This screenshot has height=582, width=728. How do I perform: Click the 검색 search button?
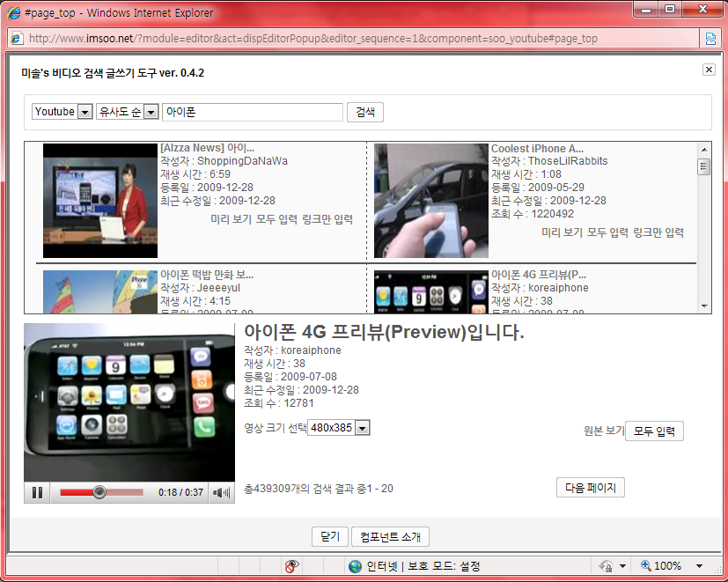point(365,112)
